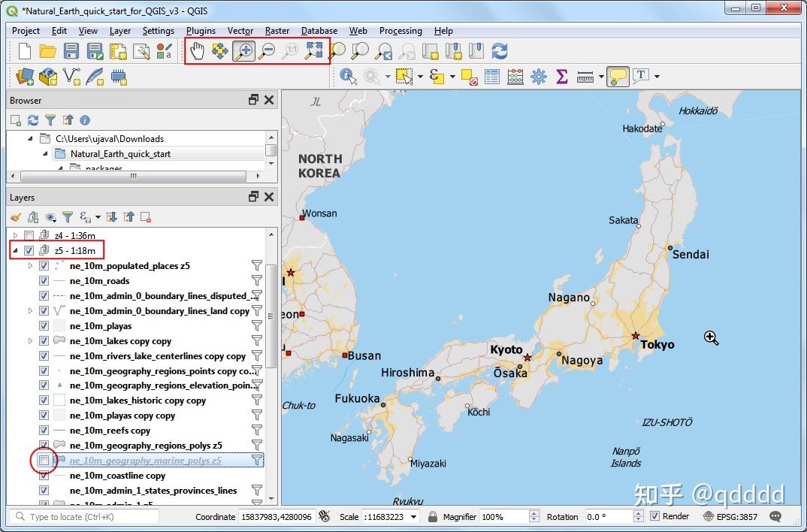Select the Identify Features tool

coord(348,76)
